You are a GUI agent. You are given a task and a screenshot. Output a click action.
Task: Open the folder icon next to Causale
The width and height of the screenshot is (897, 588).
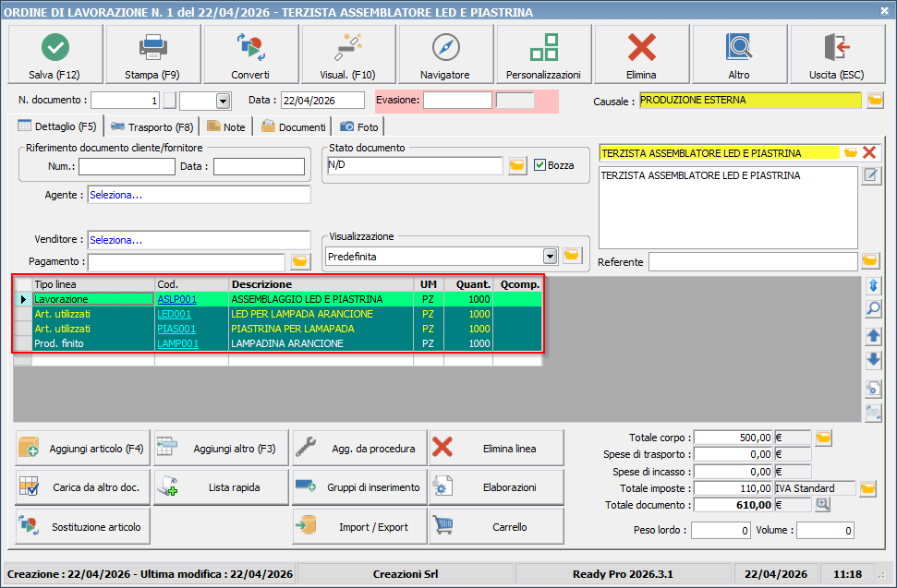(x=874, y=101)
